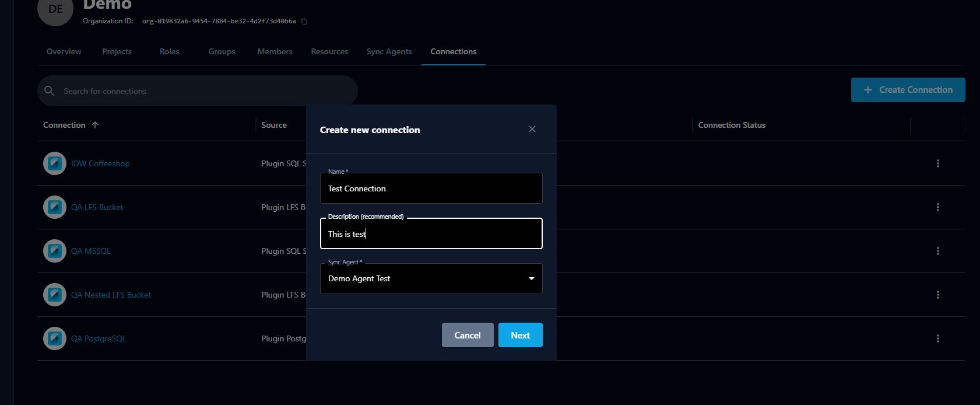Viewport: 980px width, 405px height.
Task: Open the Sync Agent dropdown
Action: 431,278
